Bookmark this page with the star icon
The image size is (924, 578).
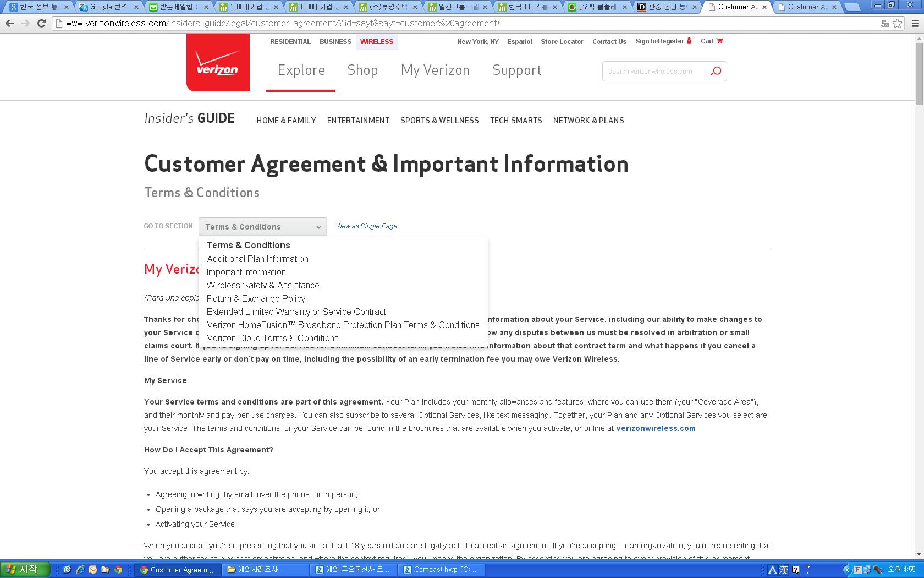pyautogui.click(x=898, y=24)
